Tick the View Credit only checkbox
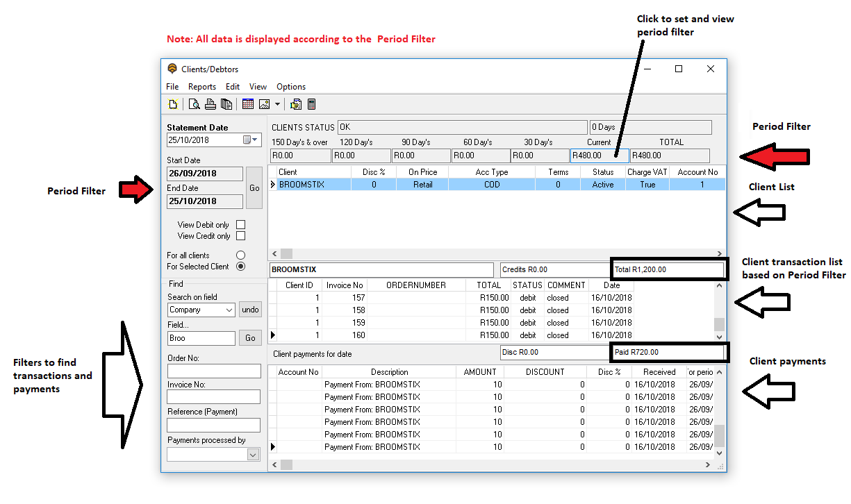851x504 pixels. (240, 236)
